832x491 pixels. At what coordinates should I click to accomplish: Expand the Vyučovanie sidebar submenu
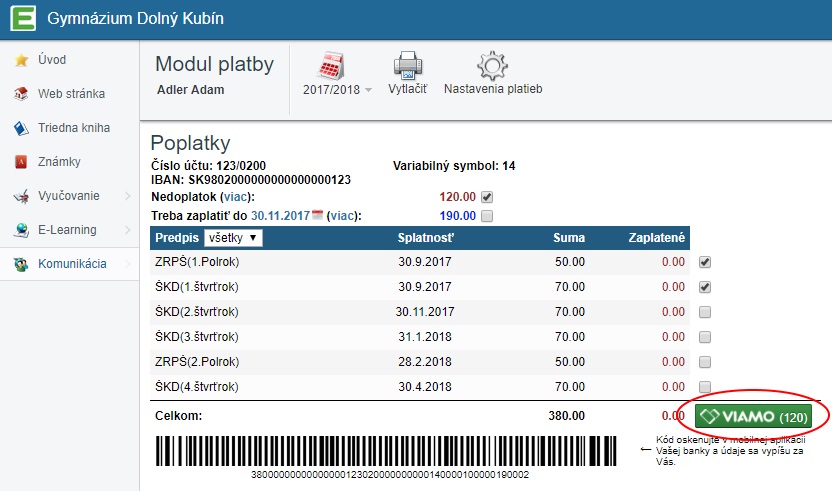coord(128,196)
